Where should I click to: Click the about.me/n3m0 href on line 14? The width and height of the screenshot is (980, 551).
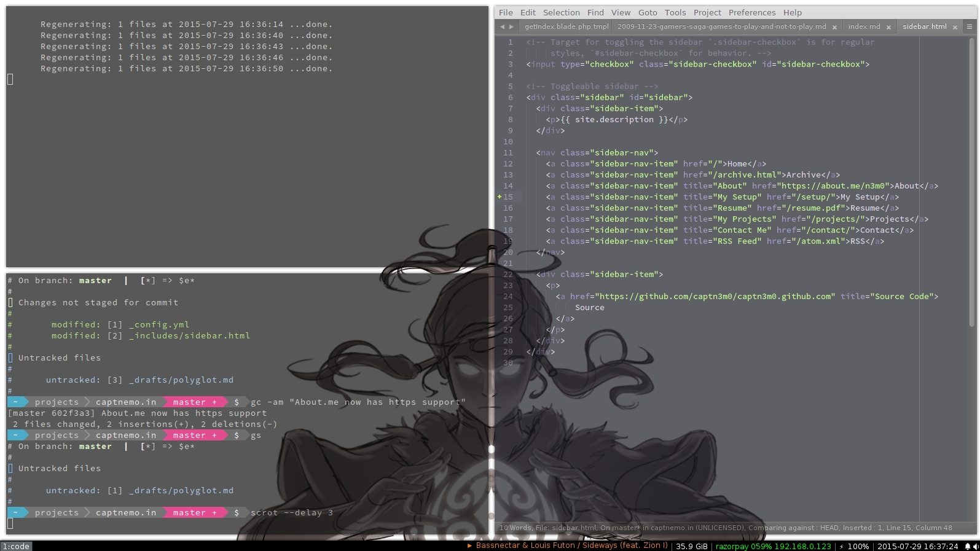834,186
